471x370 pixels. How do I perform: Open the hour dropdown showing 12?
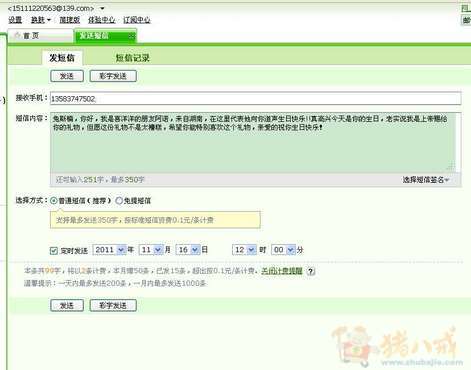[244, 250]
